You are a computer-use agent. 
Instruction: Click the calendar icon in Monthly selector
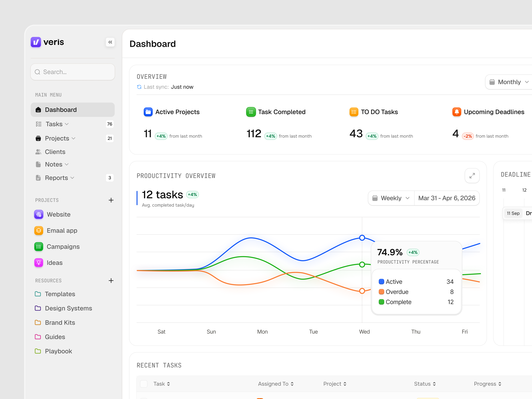[x=492, y=82]
